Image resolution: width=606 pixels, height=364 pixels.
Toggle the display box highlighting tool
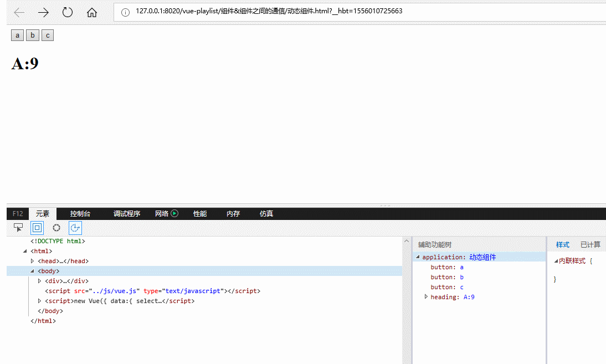(x=37, y=228)
